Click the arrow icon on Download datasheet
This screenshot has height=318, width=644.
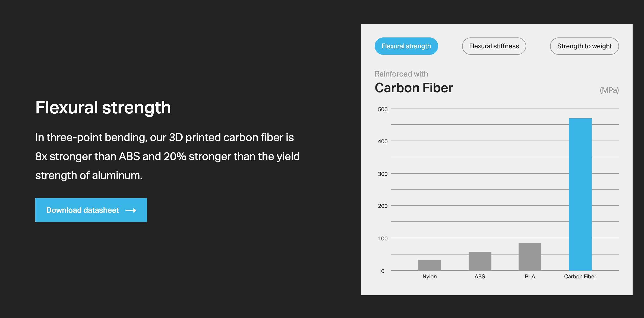(131, 210)
